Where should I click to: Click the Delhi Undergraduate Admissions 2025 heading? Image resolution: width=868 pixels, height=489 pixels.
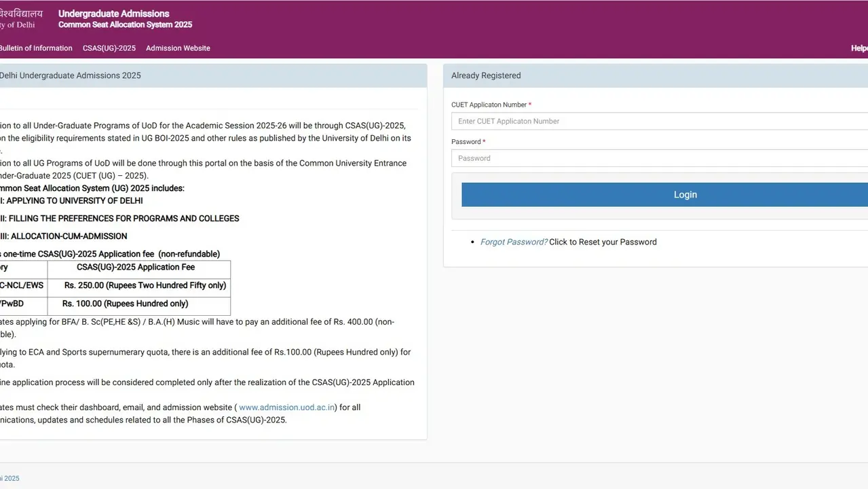pos(71,75)
